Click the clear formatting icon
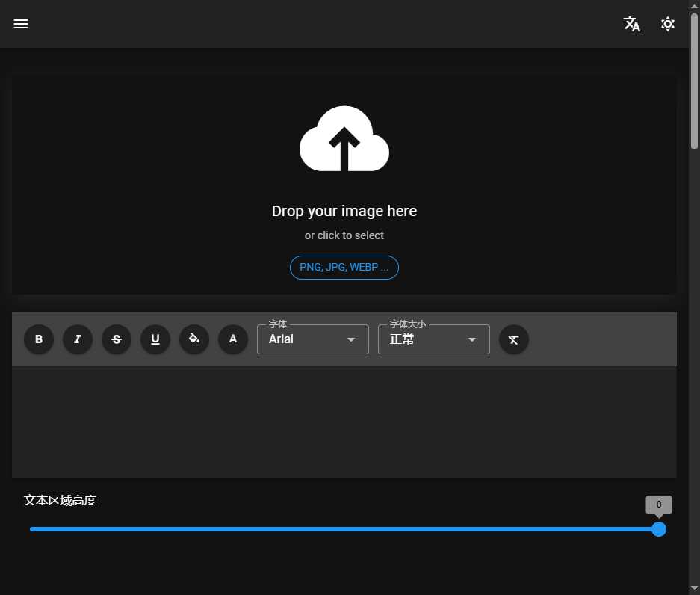This screenshot has width=700, height=595. tap(514, 339)
